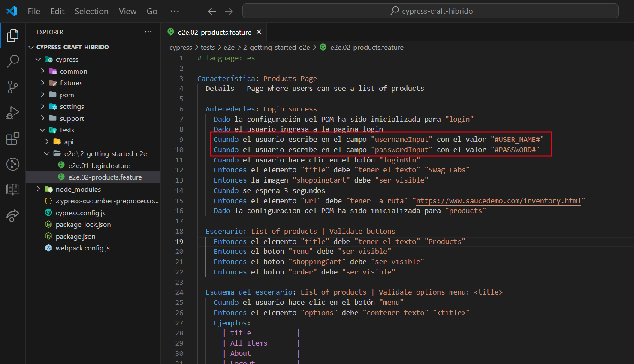Click the VS Code logo icon
Viewport: 634px width, 364px height.
coord(12,11)
